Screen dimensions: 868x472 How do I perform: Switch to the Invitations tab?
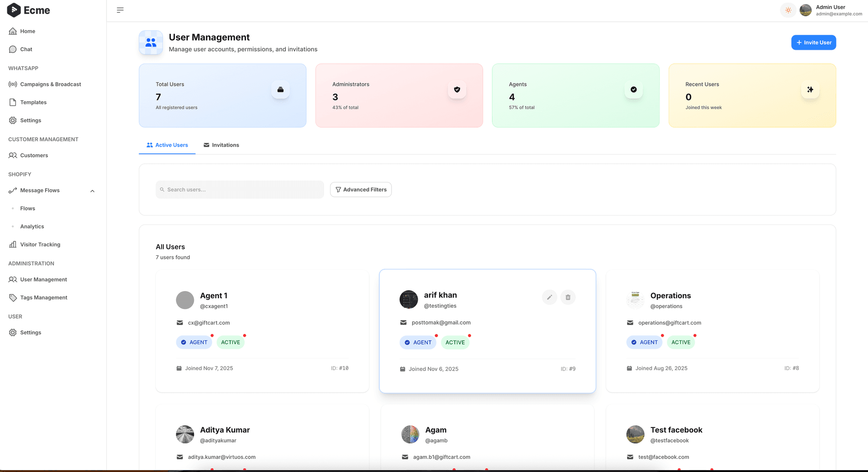coord(221,145)
